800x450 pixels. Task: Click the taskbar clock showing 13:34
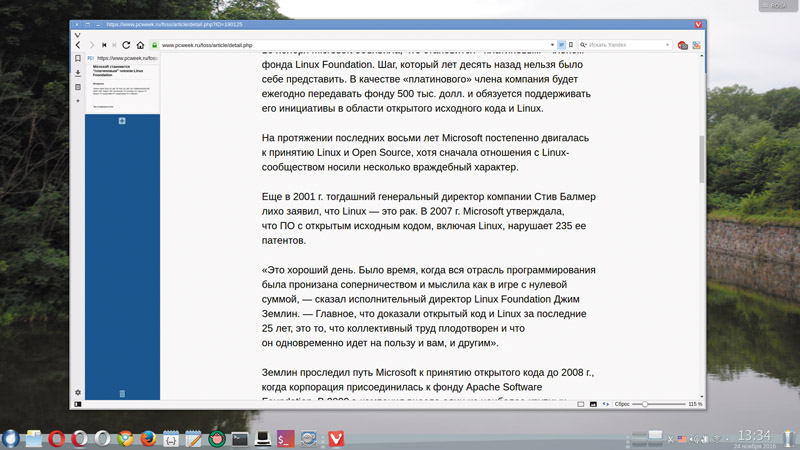[x=755, y=436]
